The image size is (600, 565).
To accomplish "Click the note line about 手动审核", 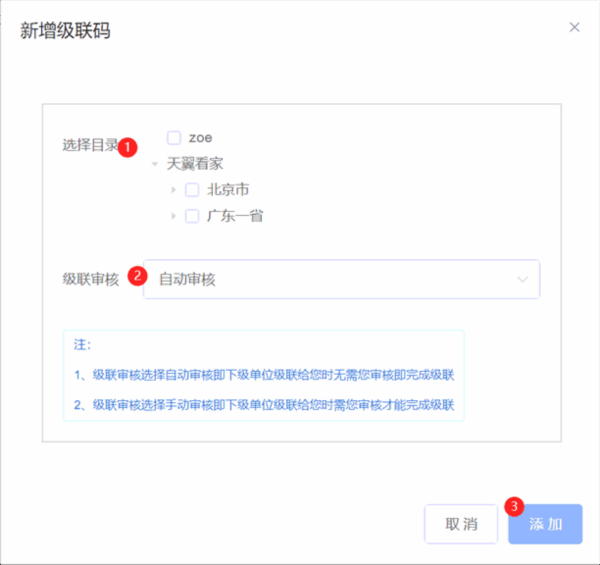I will [264, 405].
